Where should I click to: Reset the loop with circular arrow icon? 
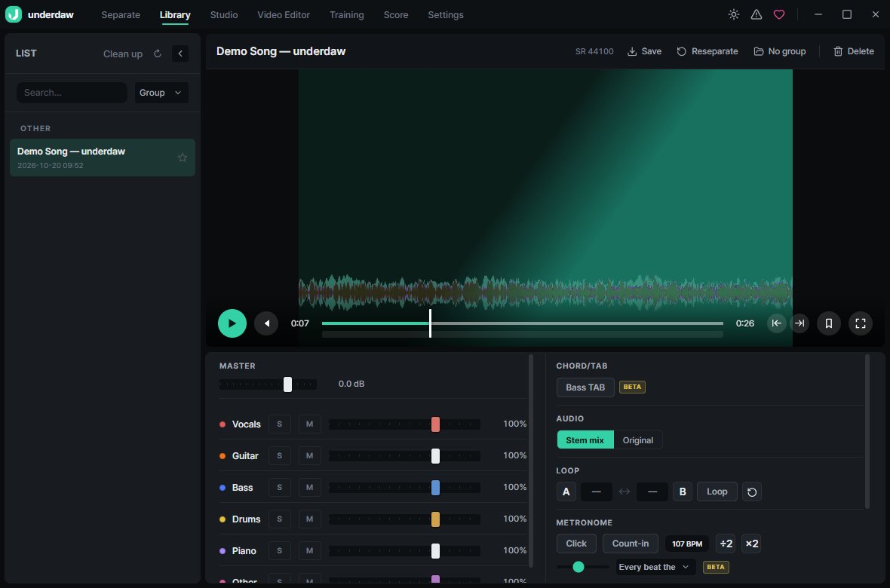point(752,492)
